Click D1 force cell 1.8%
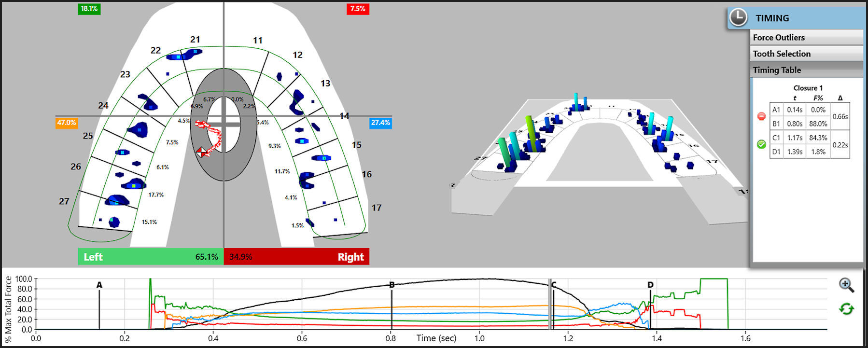Viewport: 868px width, 348px height. point(818,152)
